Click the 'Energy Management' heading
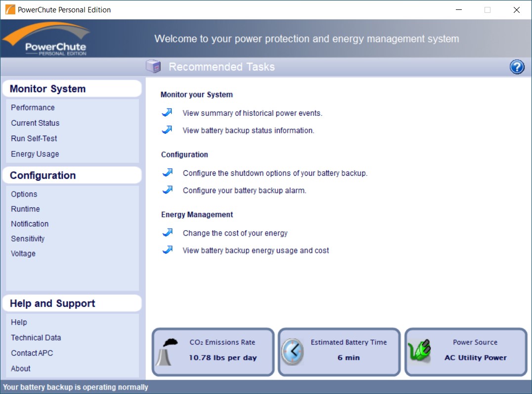Image resolution: width=532 pixels, height=394 pixels. point(197,215)
